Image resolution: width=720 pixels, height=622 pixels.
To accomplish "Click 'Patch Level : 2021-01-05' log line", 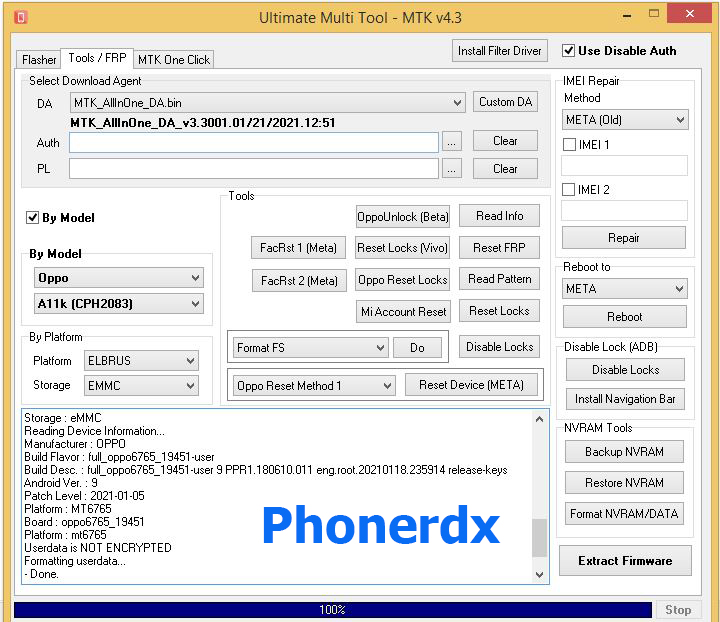I will [x=84, y=496].
